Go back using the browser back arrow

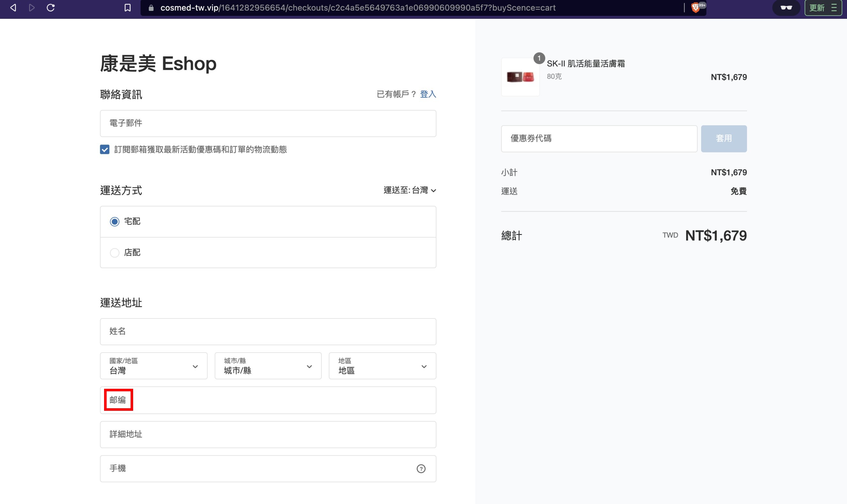(x=13, y=8)
